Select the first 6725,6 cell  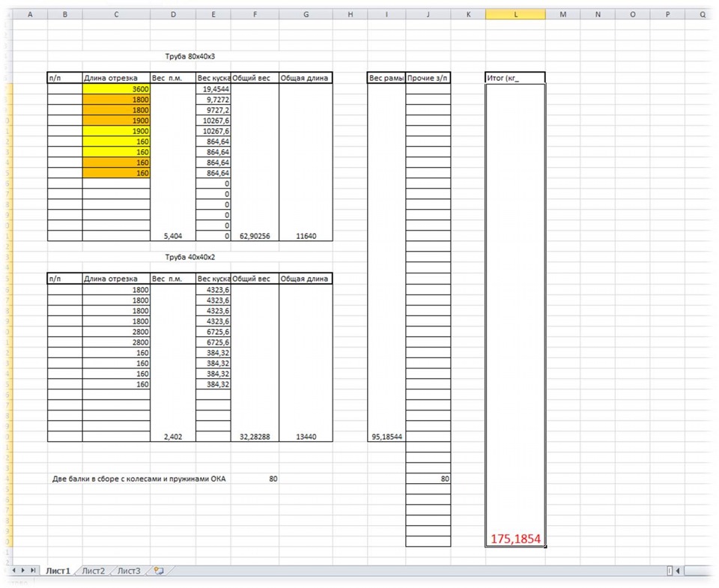pos(213,332)
